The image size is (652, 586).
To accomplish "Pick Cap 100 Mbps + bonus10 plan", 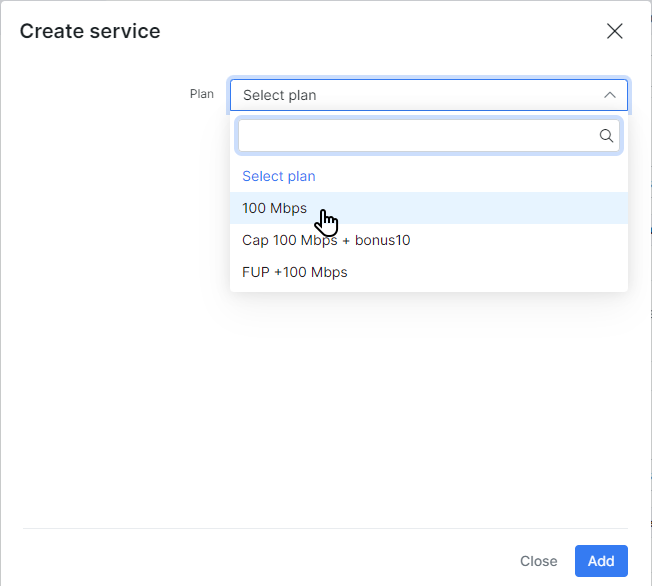I will (429, 240).
